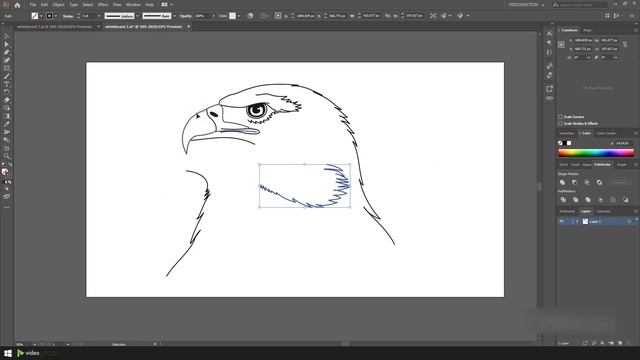Click the Recolor Artwork wheel icon in control bar
640x360 pixels.
(250, 16)
